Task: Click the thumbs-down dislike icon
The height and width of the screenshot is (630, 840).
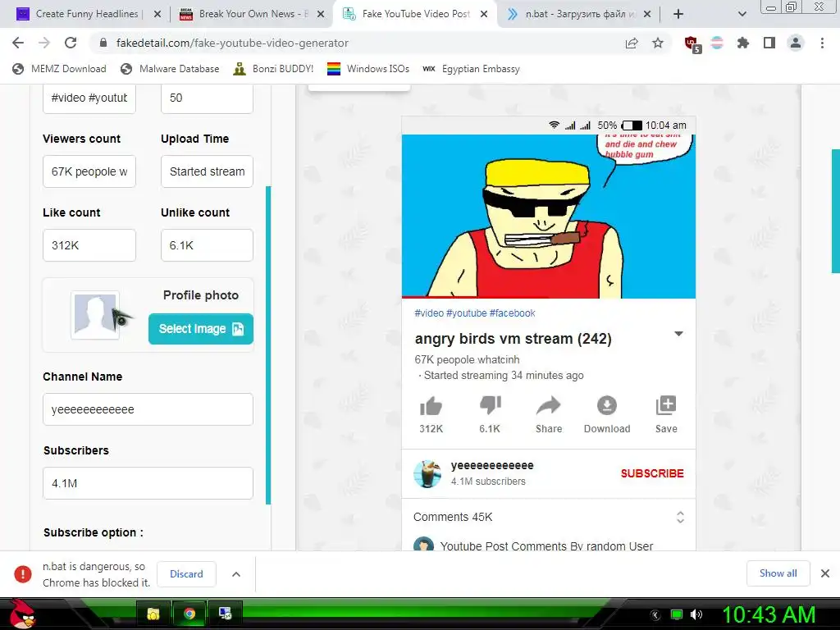Action: pyautogui.click(x=491, y=405)
